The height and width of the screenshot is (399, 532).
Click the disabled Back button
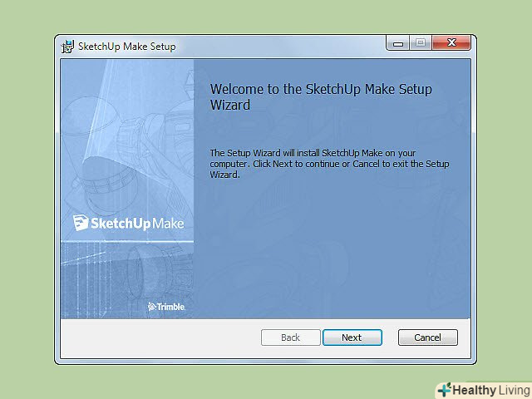click(x=290, y=337)
